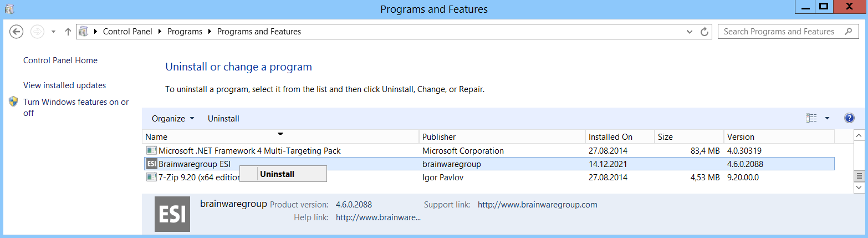Click the 4,53 MB size cell

(x=704, y=177)
